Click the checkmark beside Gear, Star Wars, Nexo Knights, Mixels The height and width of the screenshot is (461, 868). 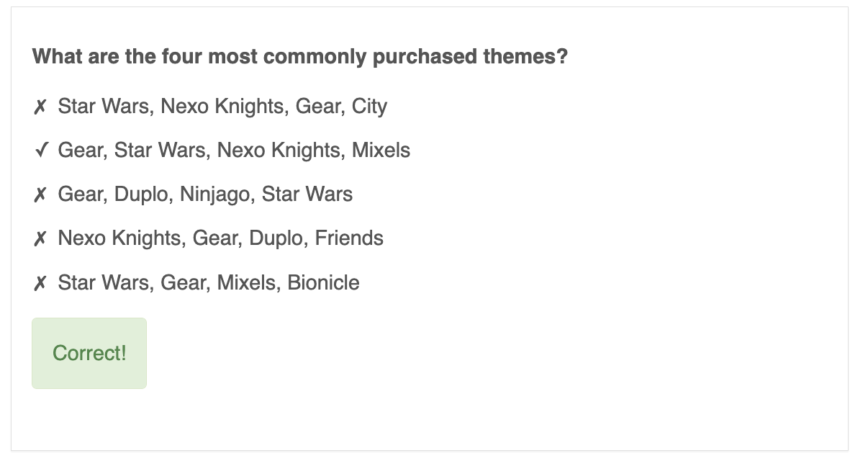[x=41, y=151]
